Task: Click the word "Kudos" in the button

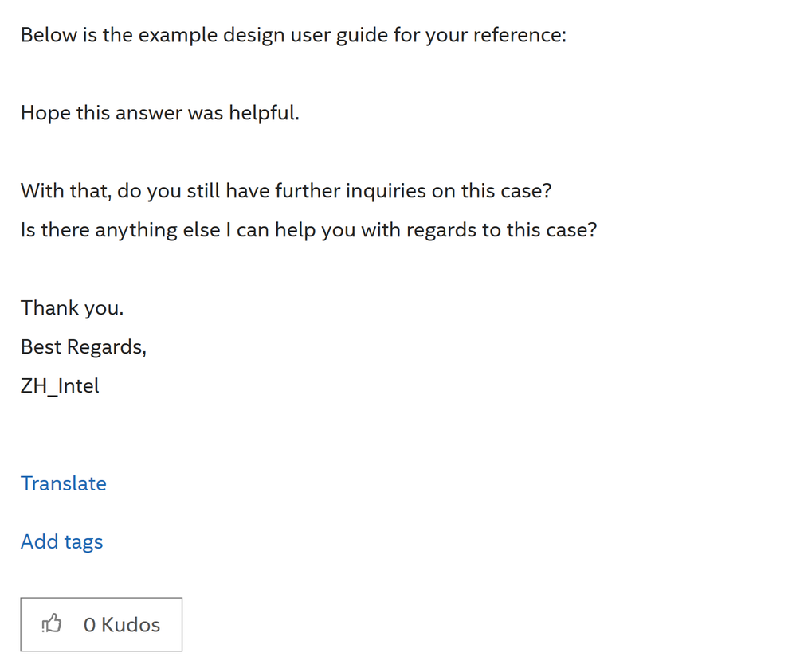Action: [131, 625]
